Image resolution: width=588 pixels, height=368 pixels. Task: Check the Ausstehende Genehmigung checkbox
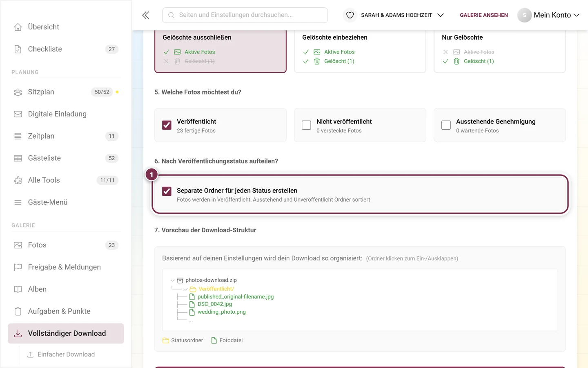click(446, 125)
